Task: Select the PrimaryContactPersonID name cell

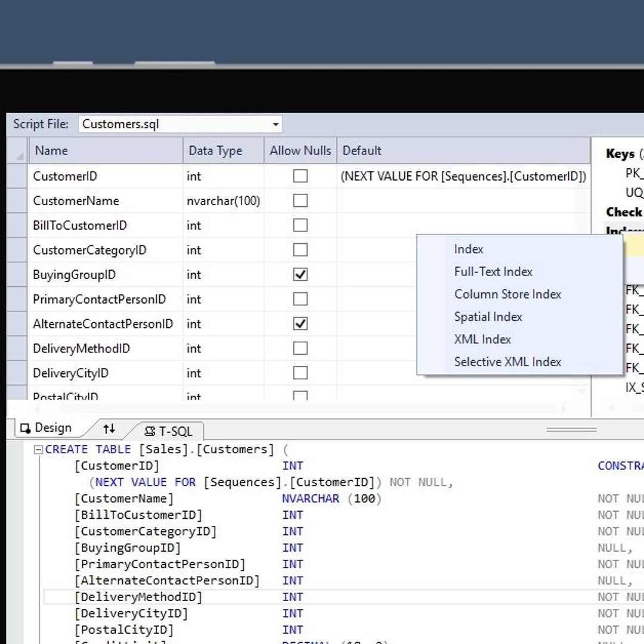Action: point(106,299)
